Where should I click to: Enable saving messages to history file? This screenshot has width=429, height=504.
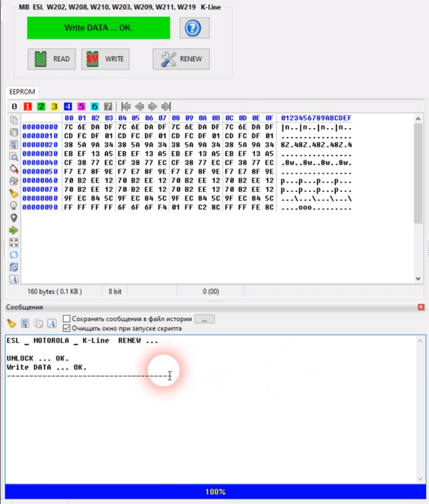(x=67, y=319)
